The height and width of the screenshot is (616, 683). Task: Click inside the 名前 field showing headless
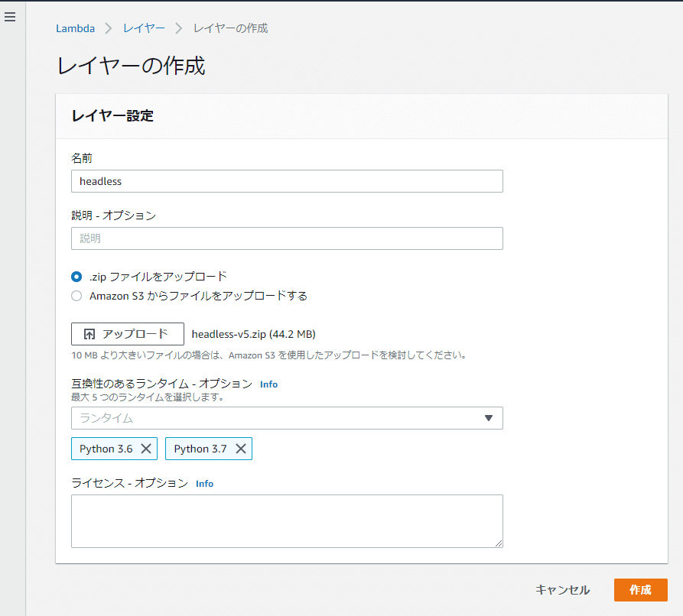coord(287,181)
